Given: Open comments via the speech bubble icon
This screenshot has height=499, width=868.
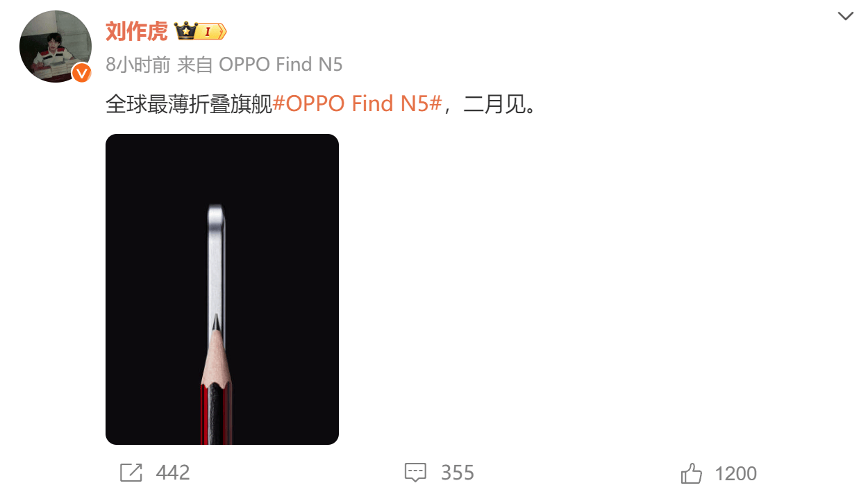Looking at the screenshot, I should pos(415,473).
